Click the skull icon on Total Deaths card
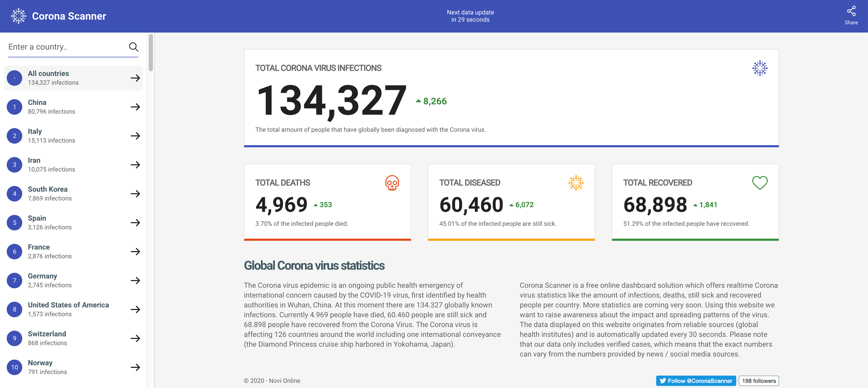The height and width of the screenshot is (388, 868). (x=392, y=183)
